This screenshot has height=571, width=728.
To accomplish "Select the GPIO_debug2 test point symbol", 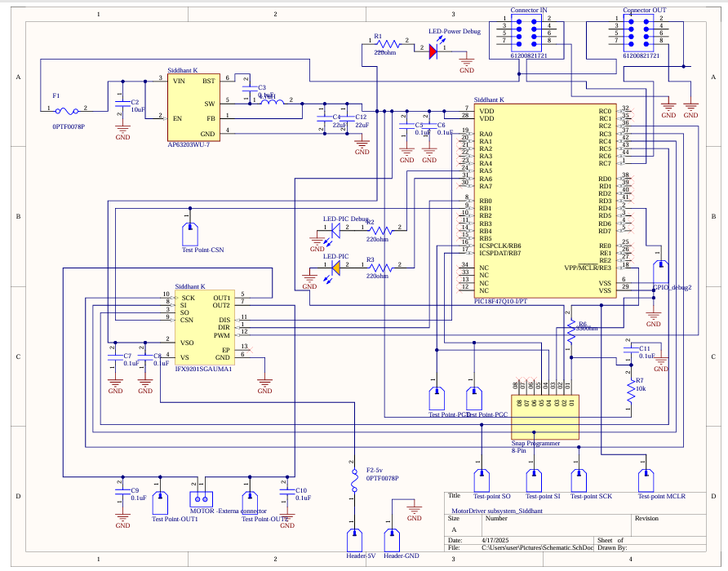I will pos(659,272).
